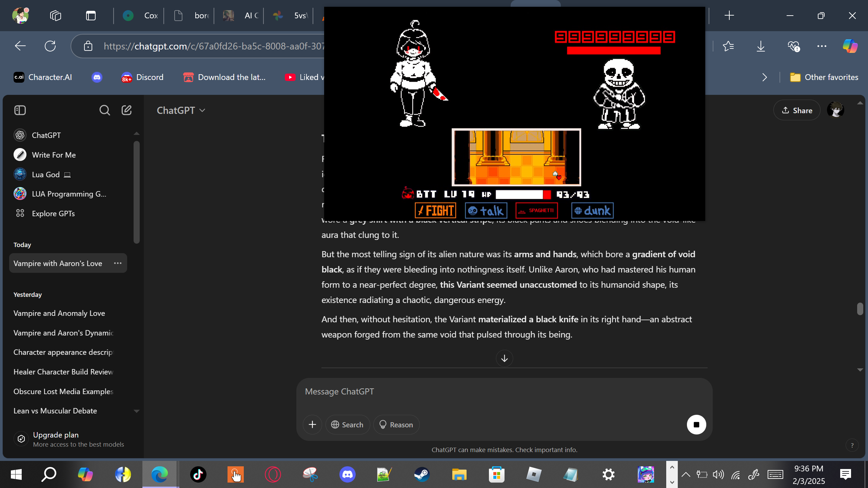The height and width of the screenshot is (488, 868).
Task: Stop the response with the stop button
Action: coord(696,425)
